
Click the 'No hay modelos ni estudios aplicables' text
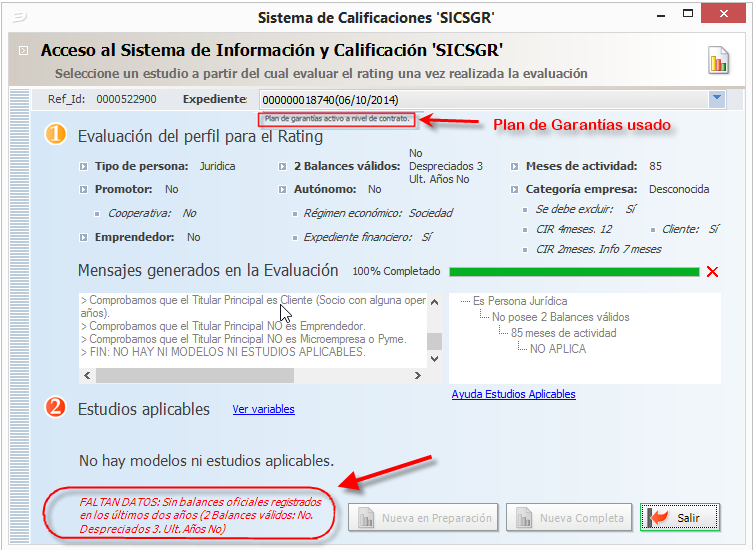tap(206, 461)
